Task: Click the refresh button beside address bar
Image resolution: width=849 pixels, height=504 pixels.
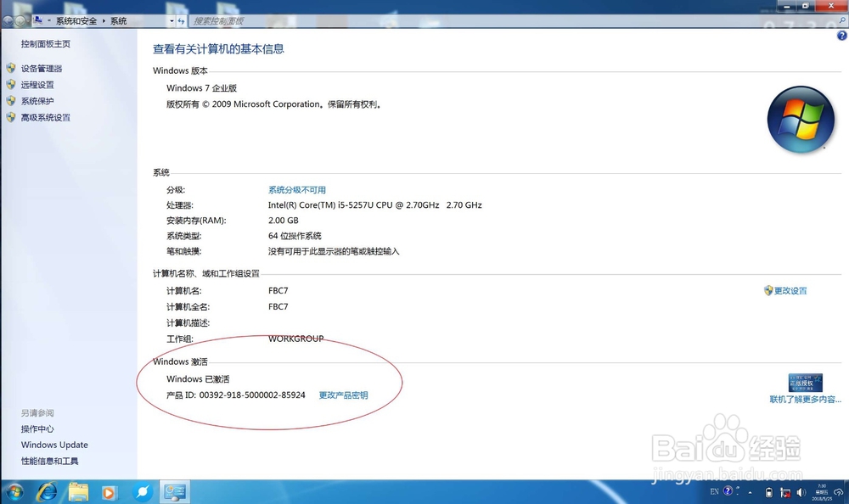Action: [182, 21]
